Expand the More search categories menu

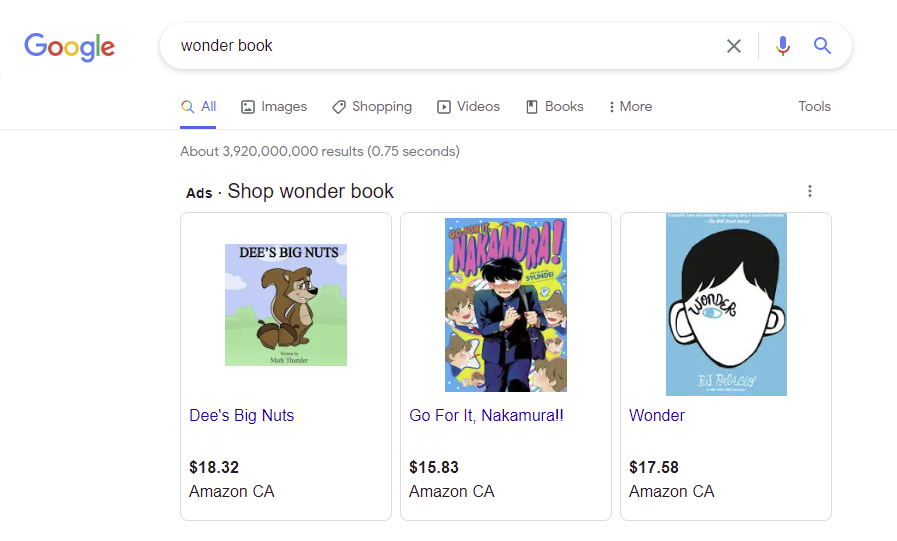coord(630,107)
